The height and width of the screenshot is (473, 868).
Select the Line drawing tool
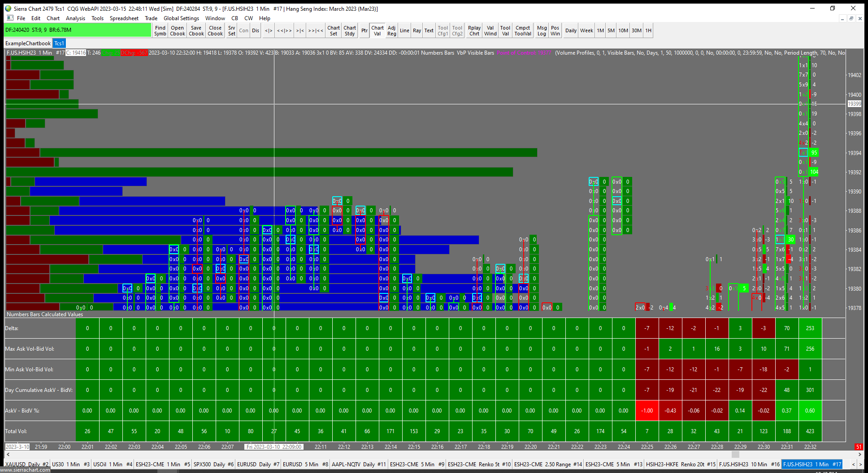[x=404, y=30]
